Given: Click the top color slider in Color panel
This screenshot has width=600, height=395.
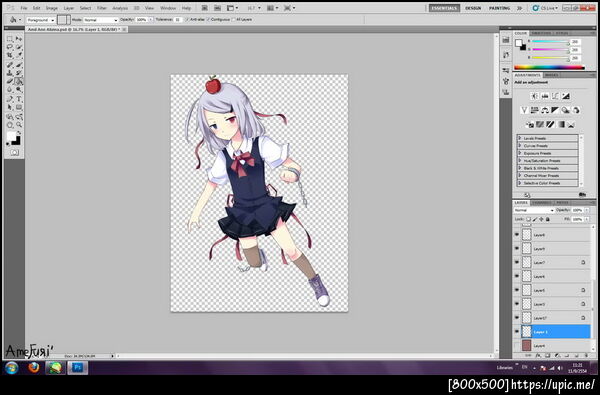Looking at the screenshot, I should (x=551, y=41).
